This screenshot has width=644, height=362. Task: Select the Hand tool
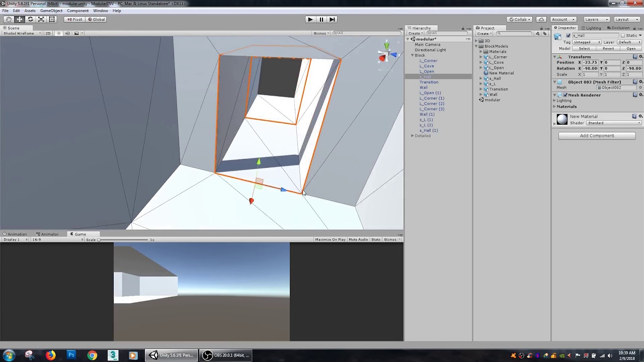click(x=9, y=19)
